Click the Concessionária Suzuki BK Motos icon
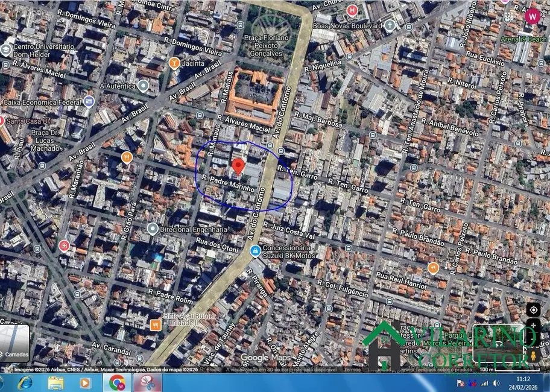This screenshot has height=392, width=550. click(x=256, y=250)
